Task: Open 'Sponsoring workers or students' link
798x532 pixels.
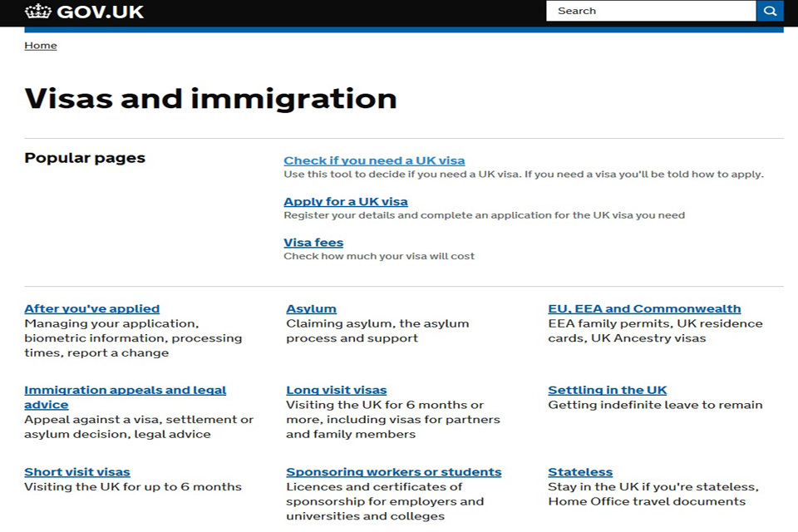Action: coord(393,472)
